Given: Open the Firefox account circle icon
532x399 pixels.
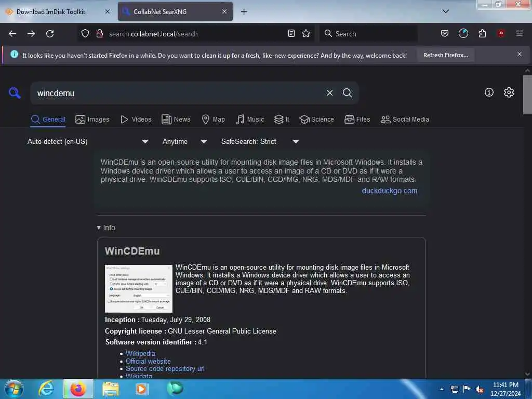Looking at the screenshot, I should coord(463,33).
